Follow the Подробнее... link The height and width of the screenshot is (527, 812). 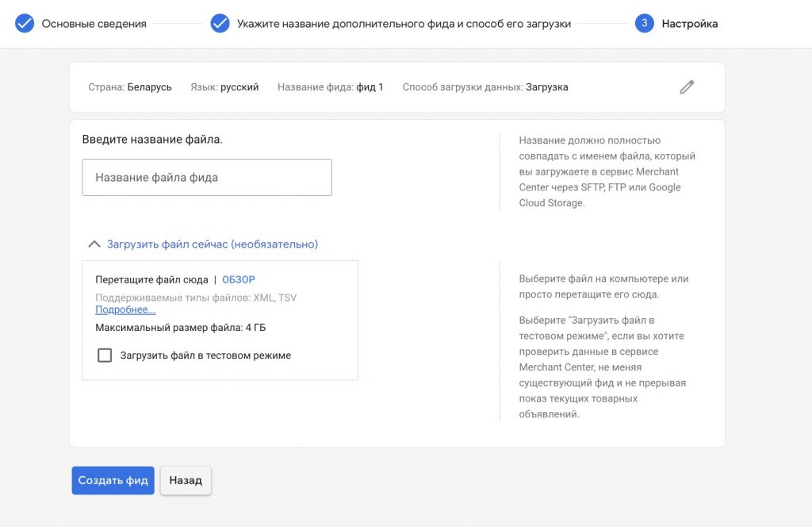click(125, 310)
